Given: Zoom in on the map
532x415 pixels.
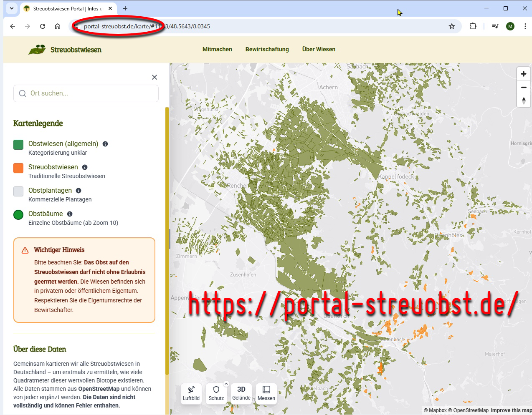Looking at the screenshot, I should (523, 74).
